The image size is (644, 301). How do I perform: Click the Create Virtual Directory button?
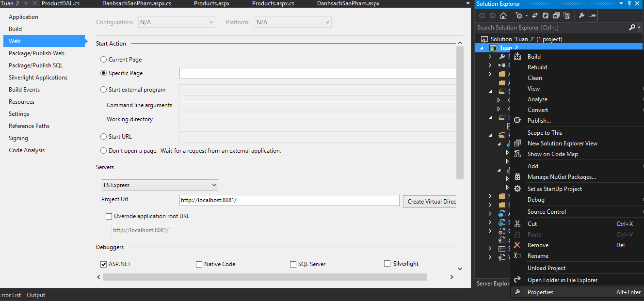pyautogui.click(x=431, y=201)
